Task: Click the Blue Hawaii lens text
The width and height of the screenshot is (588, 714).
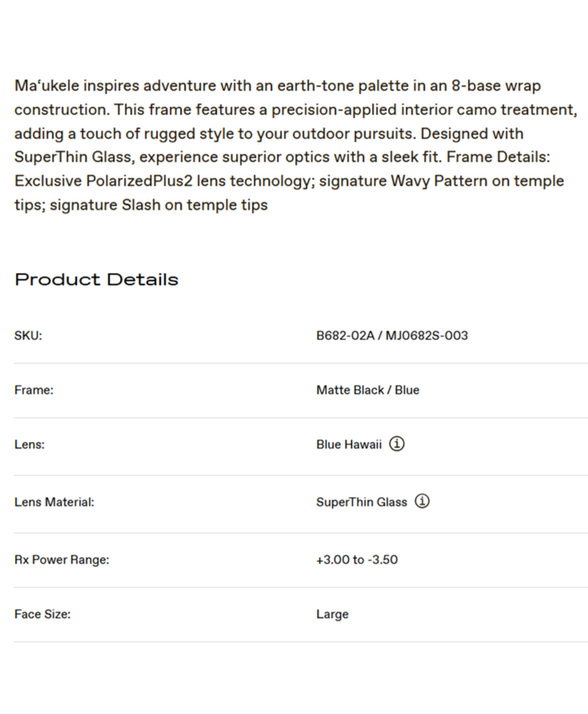Action: [x=349, y=445]
